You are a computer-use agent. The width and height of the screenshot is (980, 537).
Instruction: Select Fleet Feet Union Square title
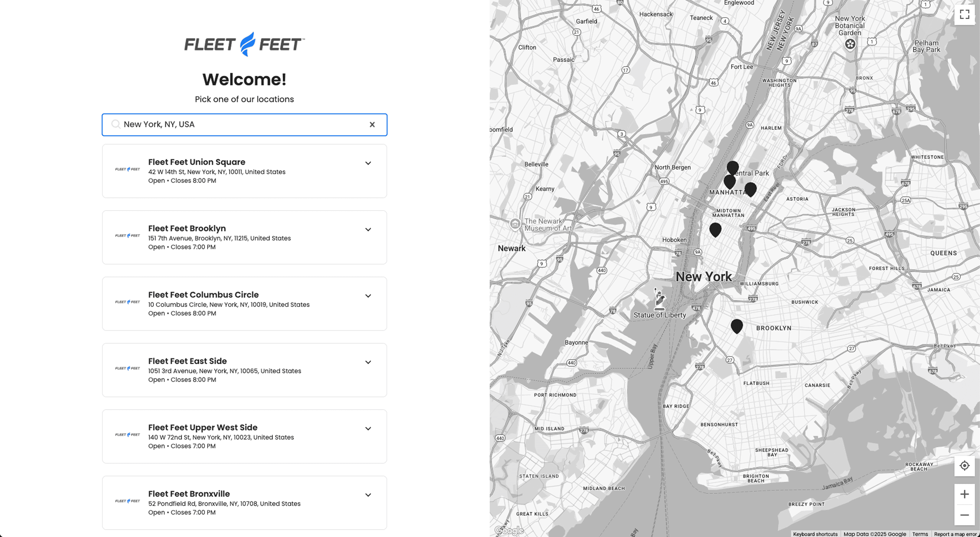196,162
